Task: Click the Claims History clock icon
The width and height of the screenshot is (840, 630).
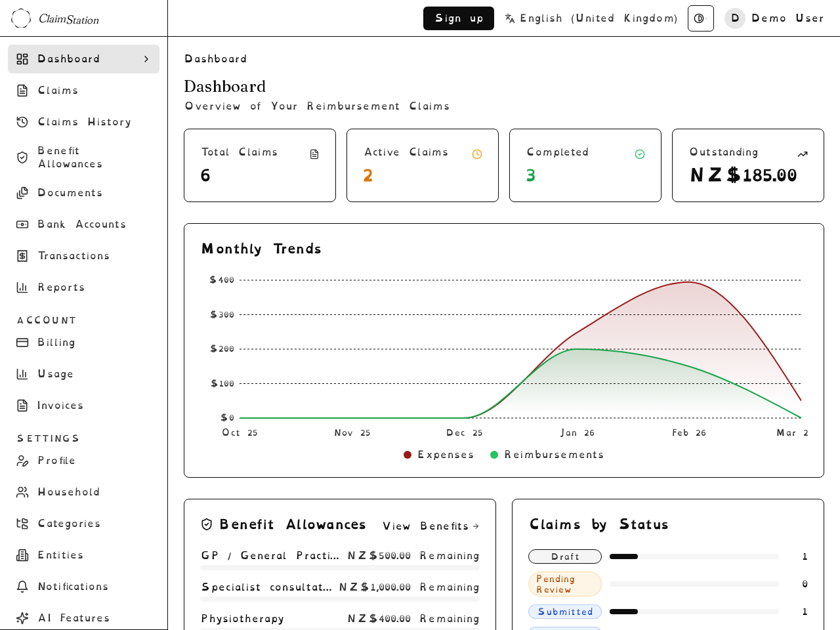Action: click(x=22, y=122)
